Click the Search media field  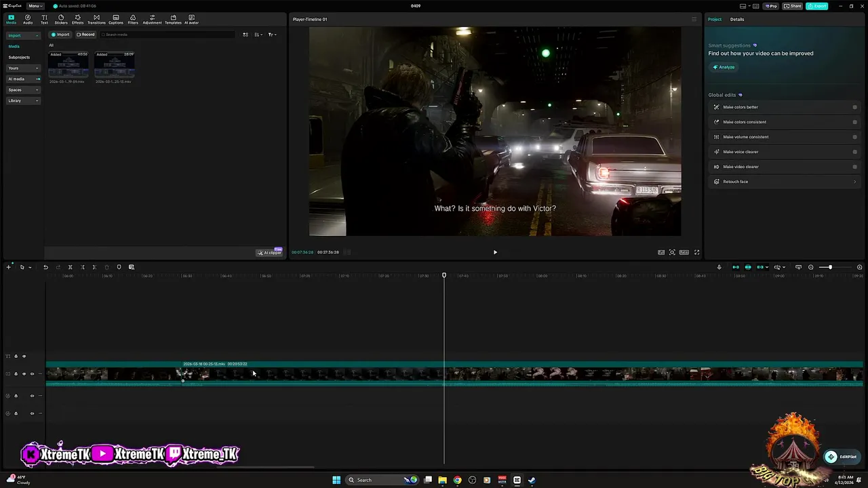pyautogui.click(x=166, y=35)
